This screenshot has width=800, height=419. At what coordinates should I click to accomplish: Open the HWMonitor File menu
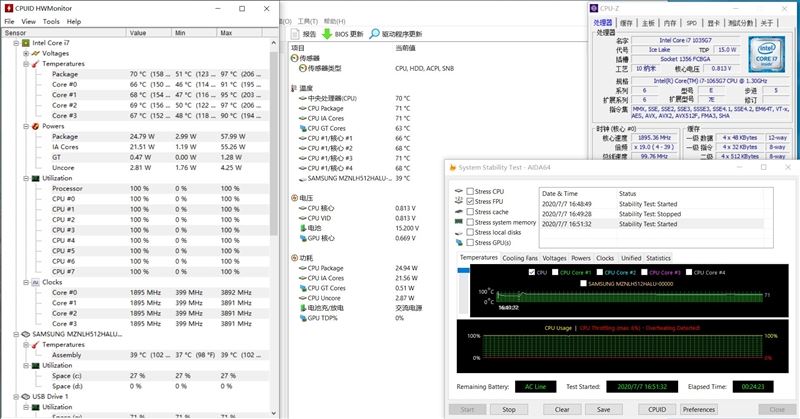click(x=9, y=21)
